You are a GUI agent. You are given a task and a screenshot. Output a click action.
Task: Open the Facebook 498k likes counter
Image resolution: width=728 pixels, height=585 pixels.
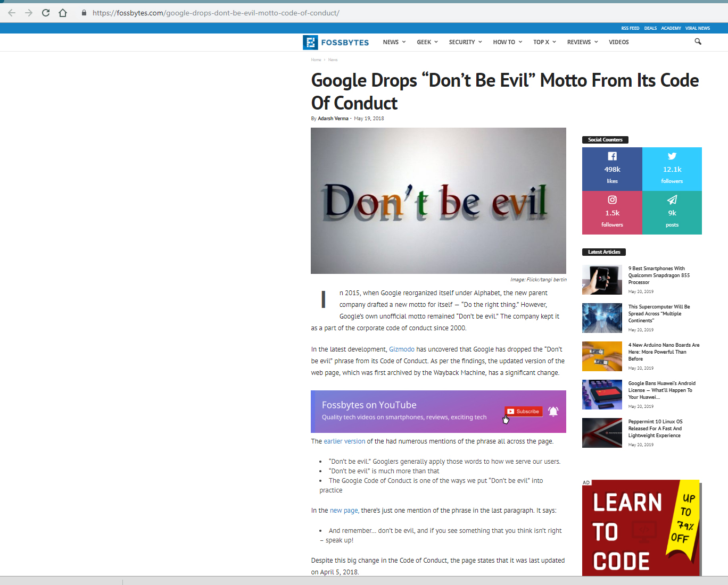click(x=612, y=169)
